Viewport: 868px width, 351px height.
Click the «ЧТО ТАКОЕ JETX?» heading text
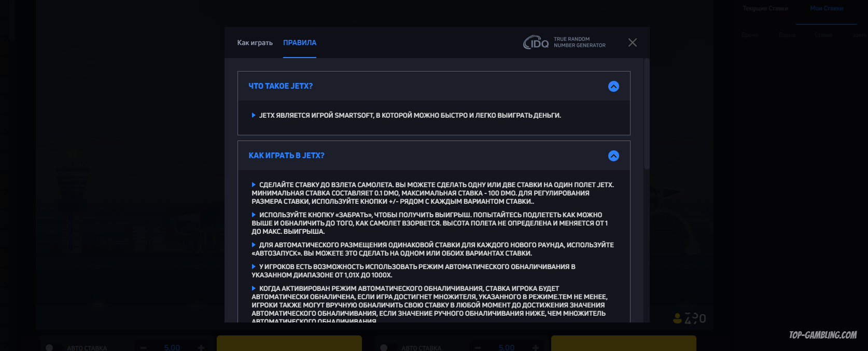(281, 86)
